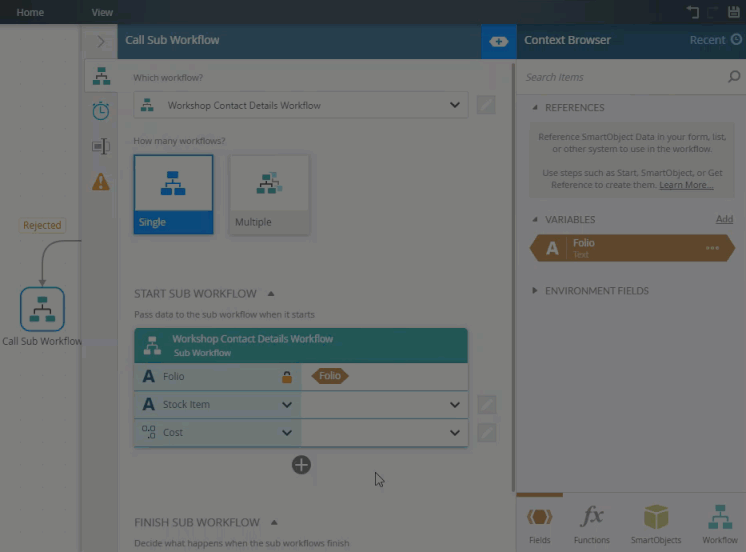Switch to the Workflow tab
The image size is (746, 552).
720,524
